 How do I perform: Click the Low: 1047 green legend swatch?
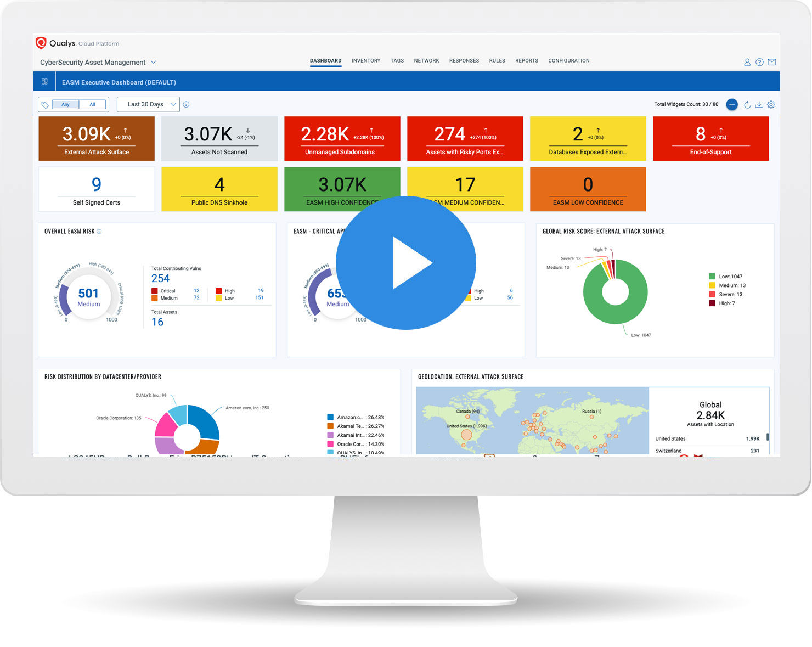[712, 277]
